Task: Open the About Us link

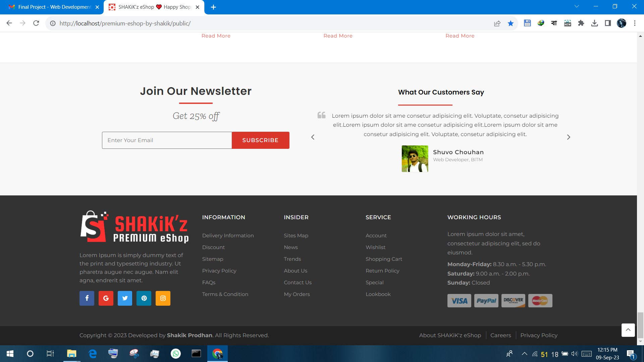Action: [x=296, y=271]
